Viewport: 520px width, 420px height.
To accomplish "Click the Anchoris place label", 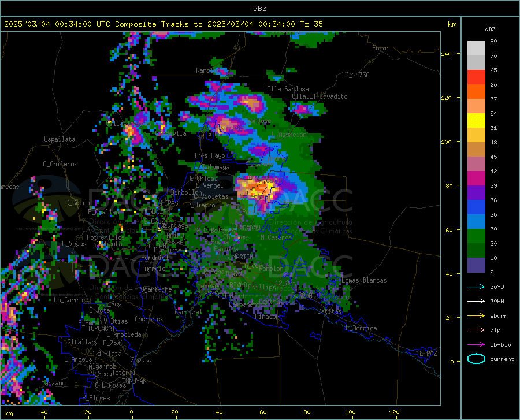I will 148,319.
